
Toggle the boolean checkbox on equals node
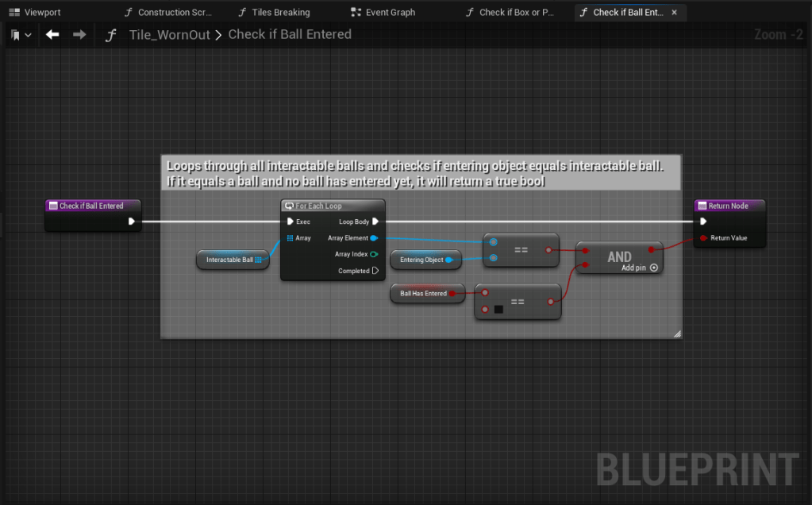[498, 309]
